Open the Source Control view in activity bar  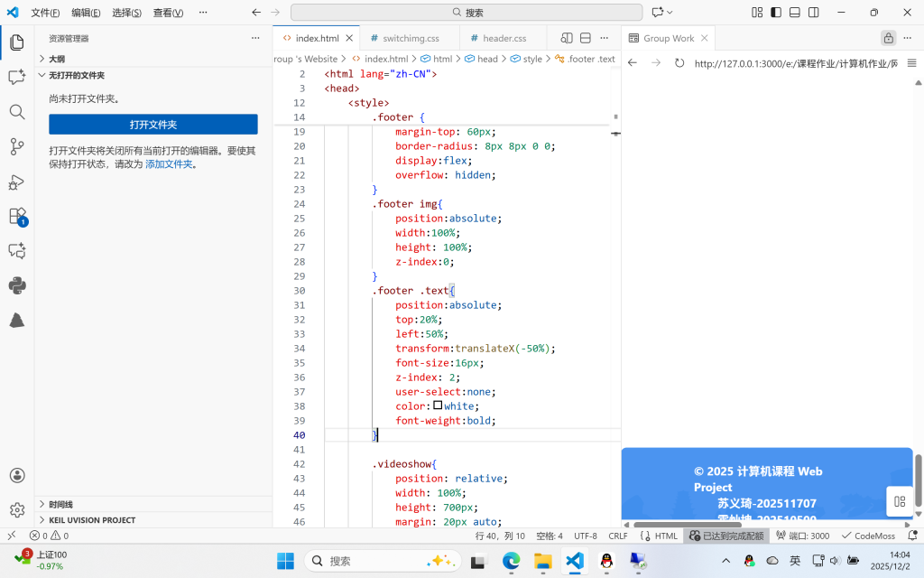pos(16,146)
